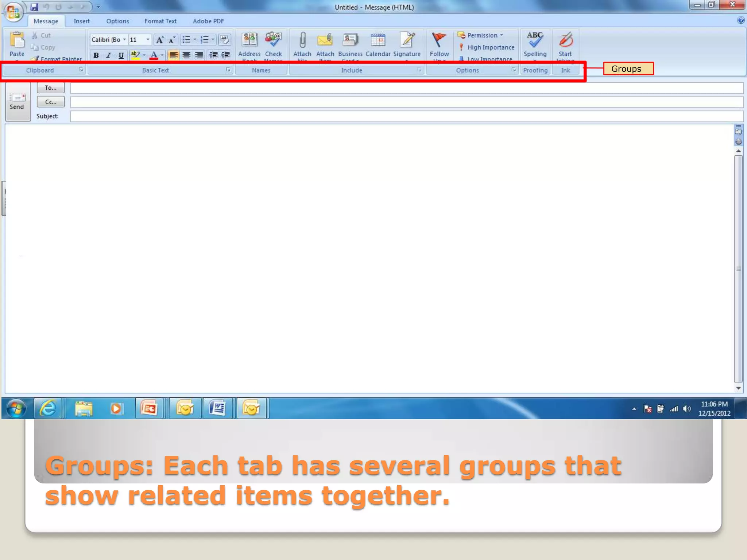Screen dimensions: 747x560
Task: Attach a file with paperclip icon
Action: pyautogui.click(x=302, y=40)
